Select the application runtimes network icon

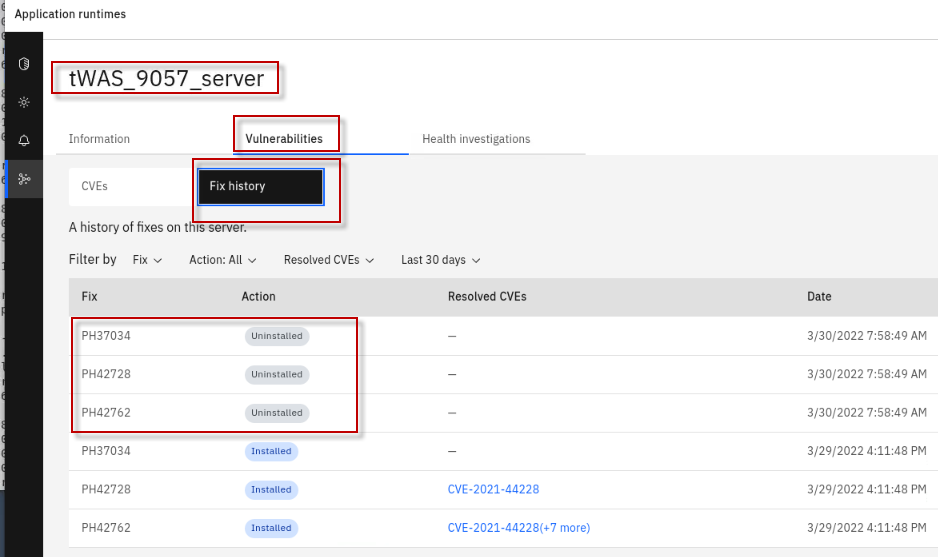coord(24,179)
